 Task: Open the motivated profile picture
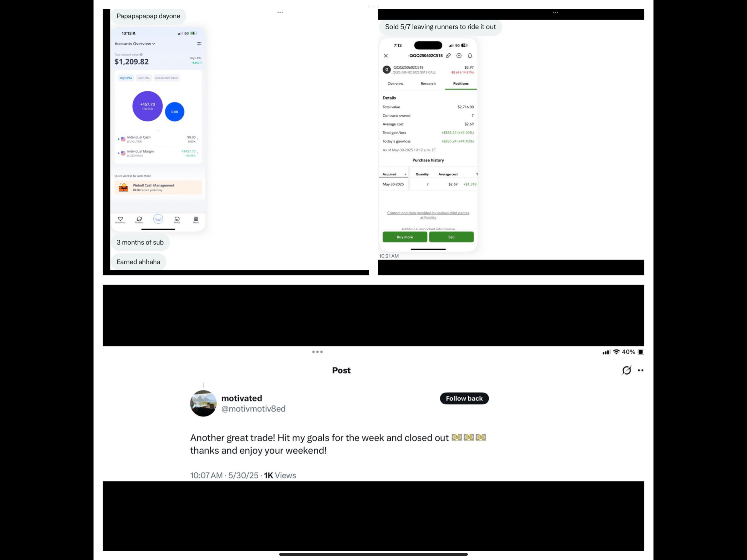coord(203,403)
